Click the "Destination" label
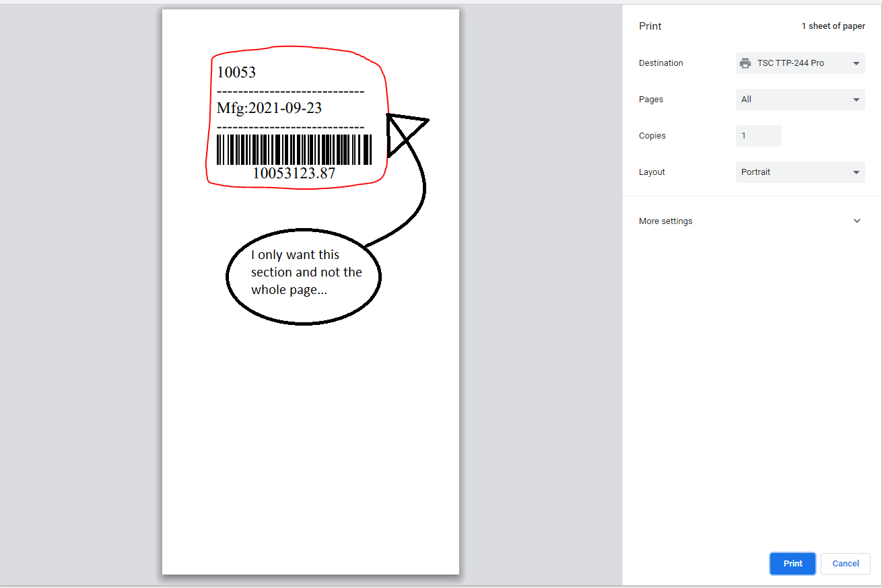882x588 pixels. (x=661, y=63)
